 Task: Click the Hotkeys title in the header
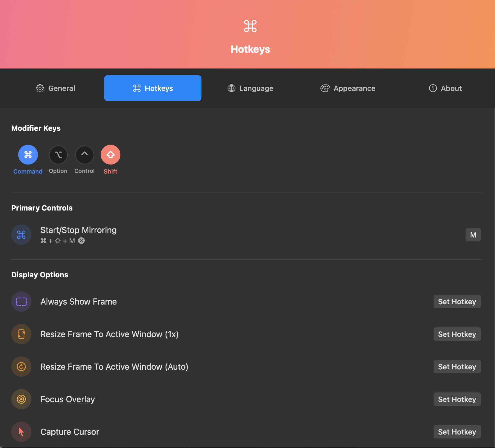[250, 49]
